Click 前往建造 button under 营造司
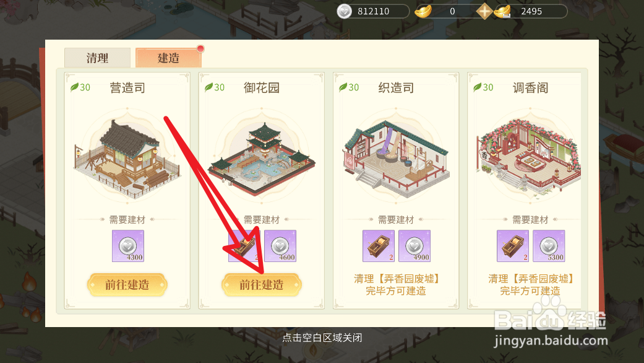The height and width of the screenshot is (363, 644). click(127, 284)
